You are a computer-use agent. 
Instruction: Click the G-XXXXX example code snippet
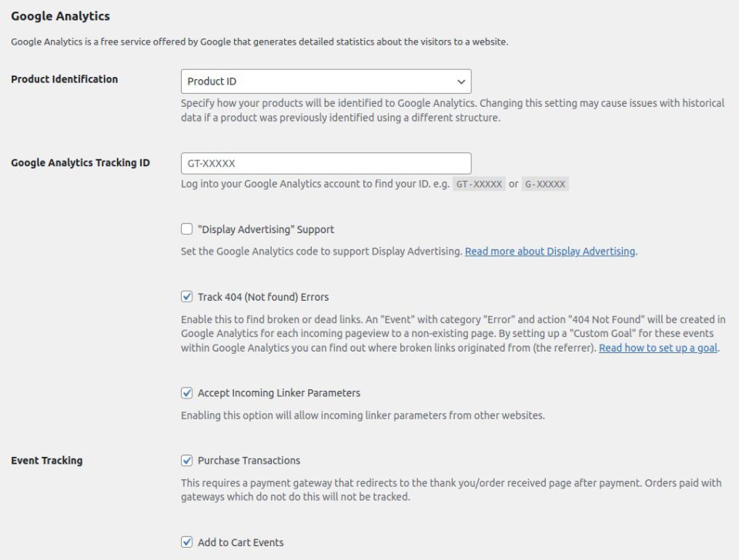[x=545, y=185]
